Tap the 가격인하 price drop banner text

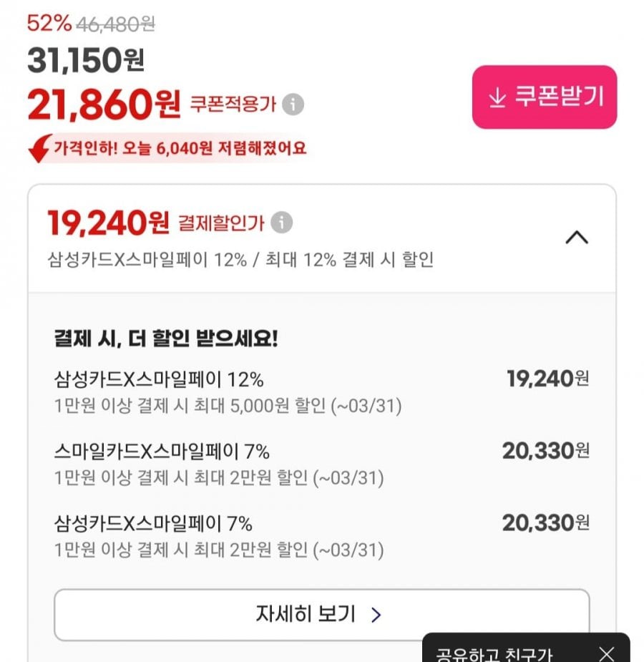point(180,149)
